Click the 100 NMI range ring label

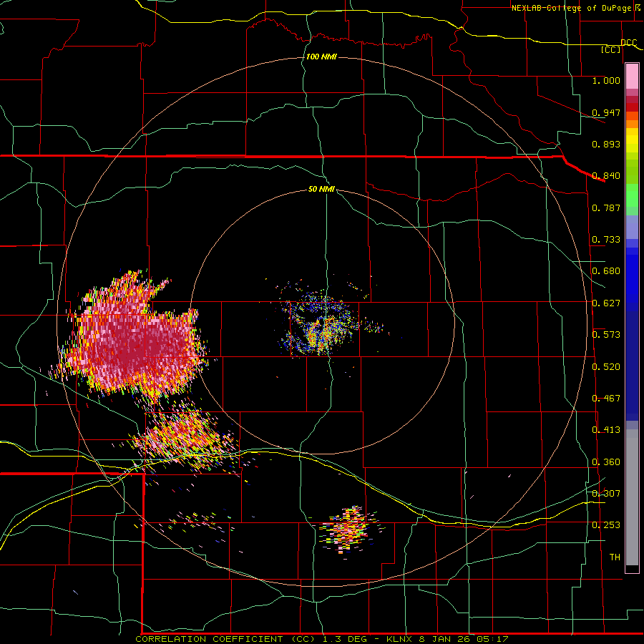coord(321,57)
